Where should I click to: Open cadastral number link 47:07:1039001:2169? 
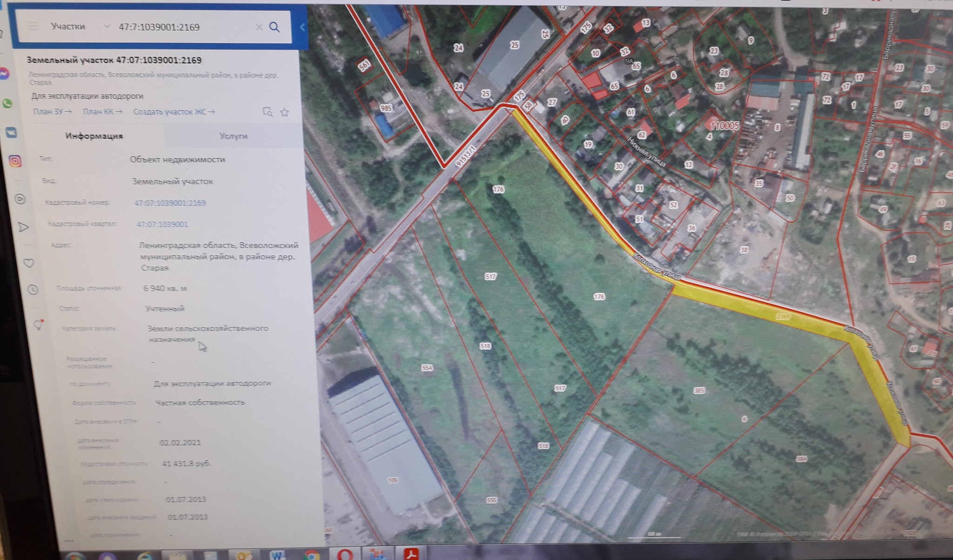tap(170, 203)
